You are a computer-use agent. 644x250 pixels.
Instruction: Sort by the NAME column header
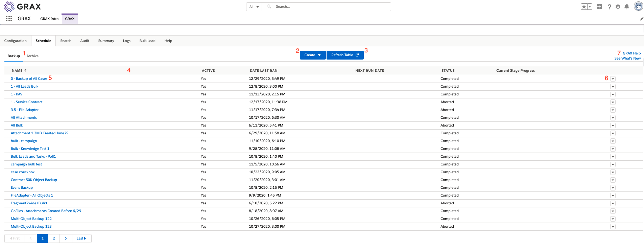click(x=19, y=71)
